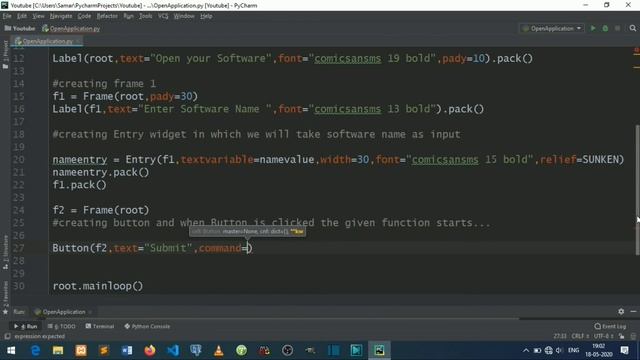Click OpenApplication.py breadcrumb in navigation bar

coord(71,29)
